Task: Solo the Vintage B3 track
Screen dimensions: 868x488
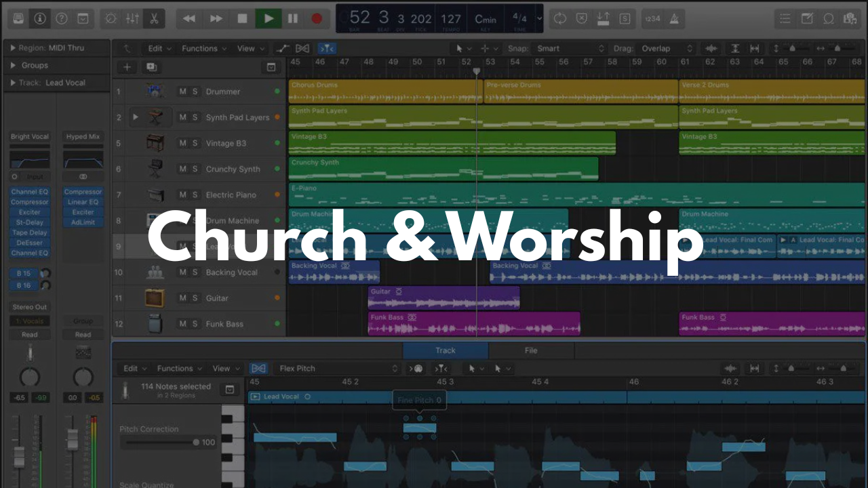Action: tap(195, 143)
